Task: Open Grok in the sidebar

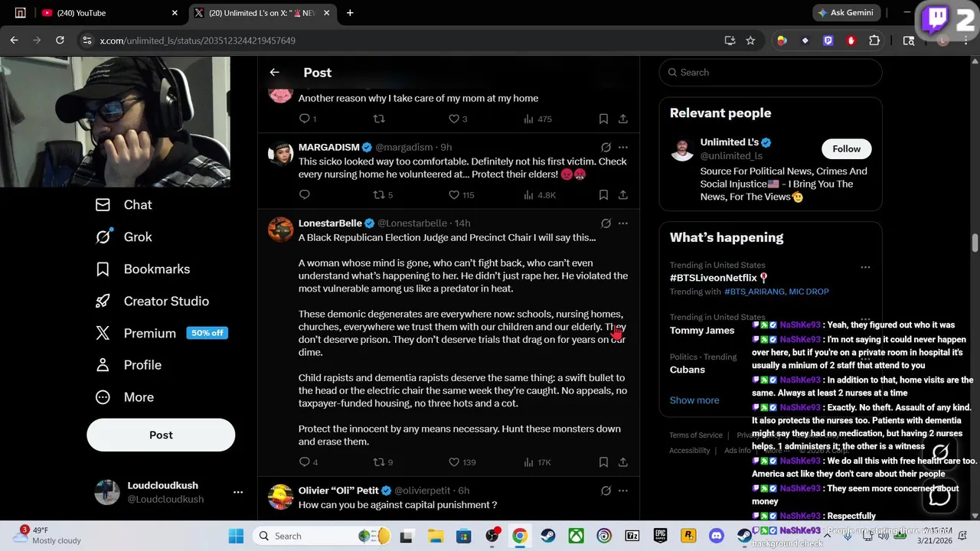Action: tap(123, 236)
